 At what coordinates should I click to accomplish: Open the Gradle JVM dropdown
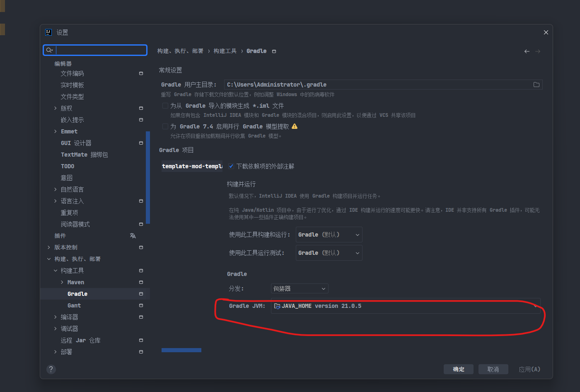tap(406, 306)
